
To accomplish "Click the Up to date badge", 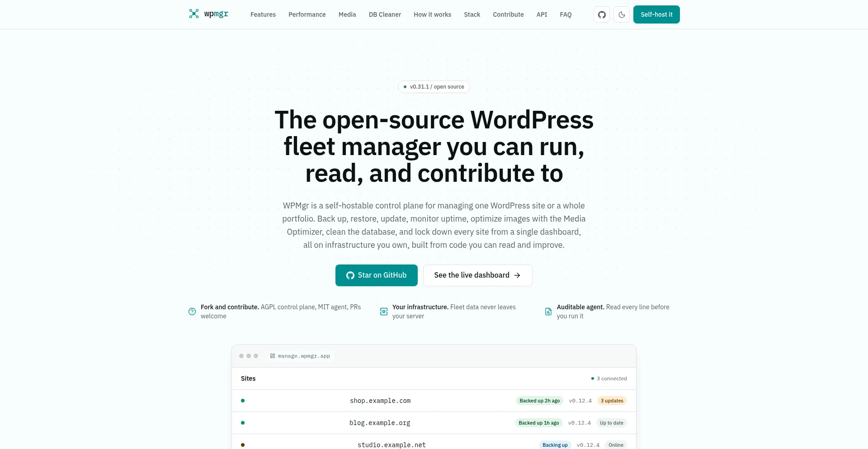I will pyautogui.click(x=611, y=423).
